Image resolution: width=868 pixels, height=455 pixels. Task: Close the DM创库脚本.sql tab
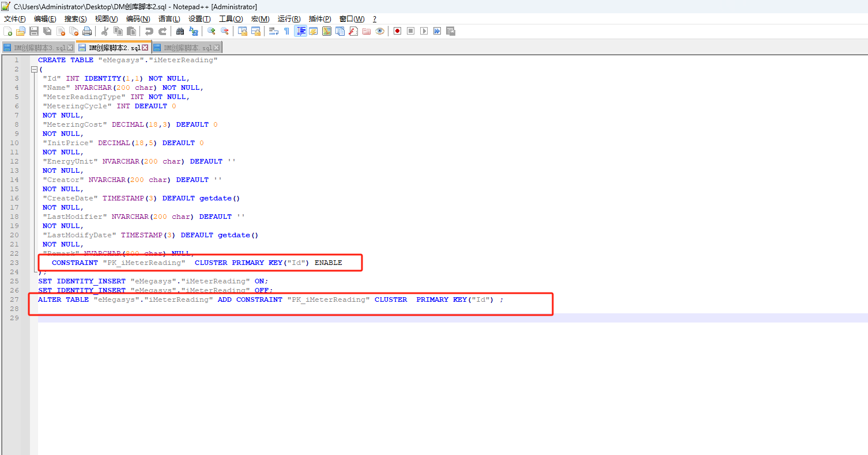coord(217,48)
